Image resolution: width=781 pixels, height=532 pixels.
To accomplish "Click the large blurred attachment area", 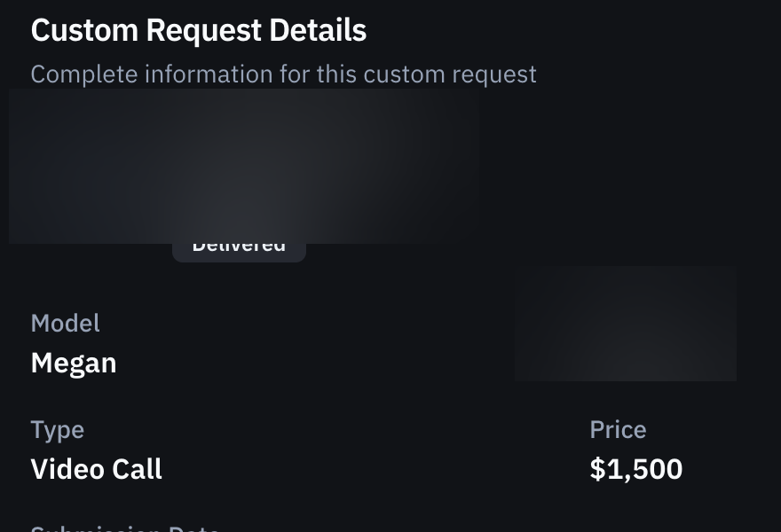I will pos(243,166).
